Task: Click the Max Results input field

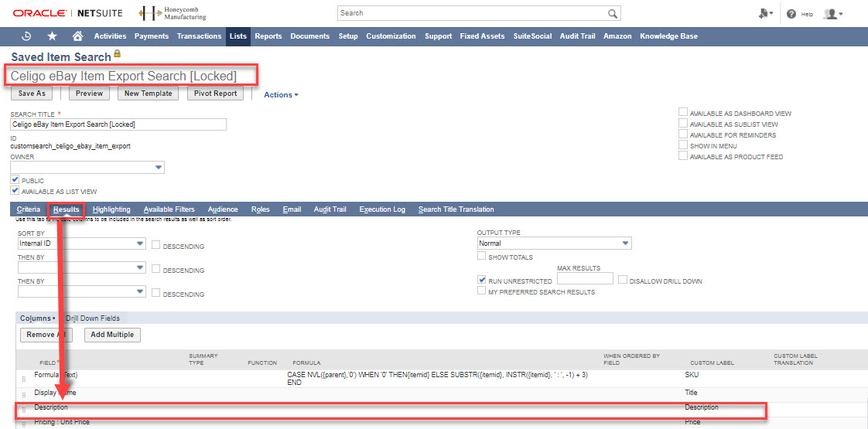Action: [585, 278]
